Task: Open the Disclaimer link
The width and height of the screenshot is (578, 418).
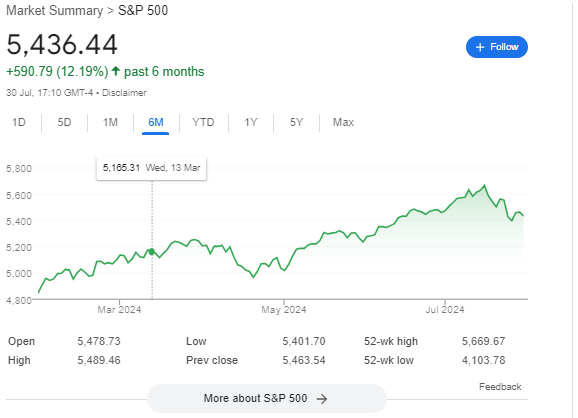Action: coord(124,93)
